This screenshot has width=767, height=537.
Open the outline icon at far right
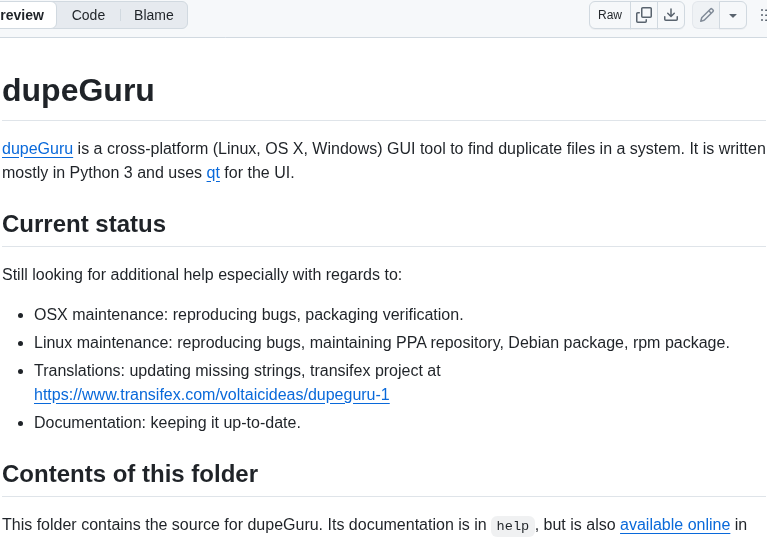(763, 15)
